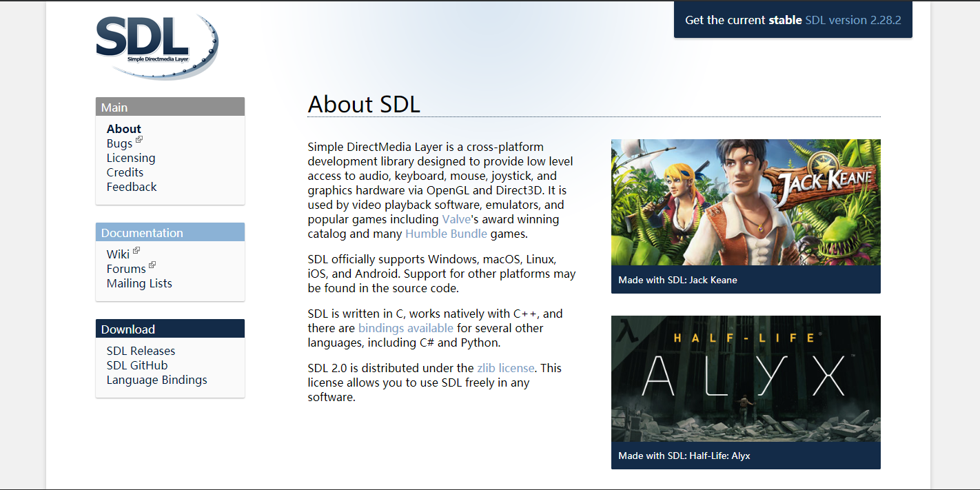Open Language Bindings link
This screenshot has width=980, height=490.
[157, 380]
